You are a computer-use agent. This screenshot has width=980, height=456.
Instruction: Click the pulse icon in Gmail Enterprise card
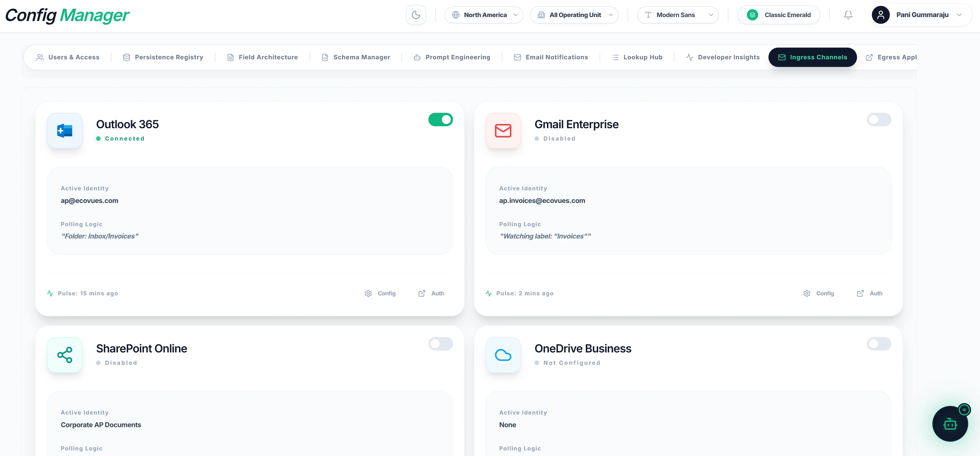[489, 293]
